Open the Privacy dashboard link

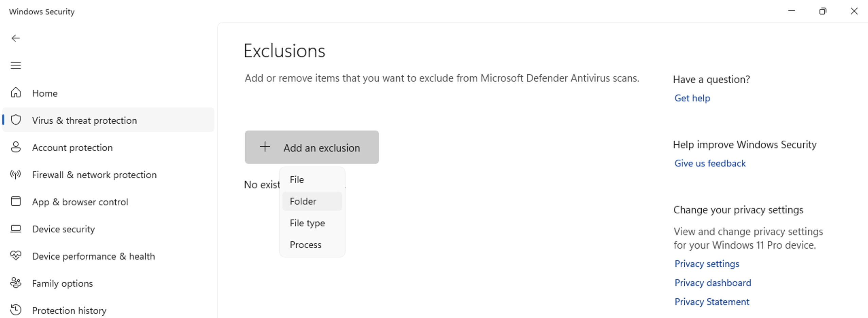click(713, 283)
